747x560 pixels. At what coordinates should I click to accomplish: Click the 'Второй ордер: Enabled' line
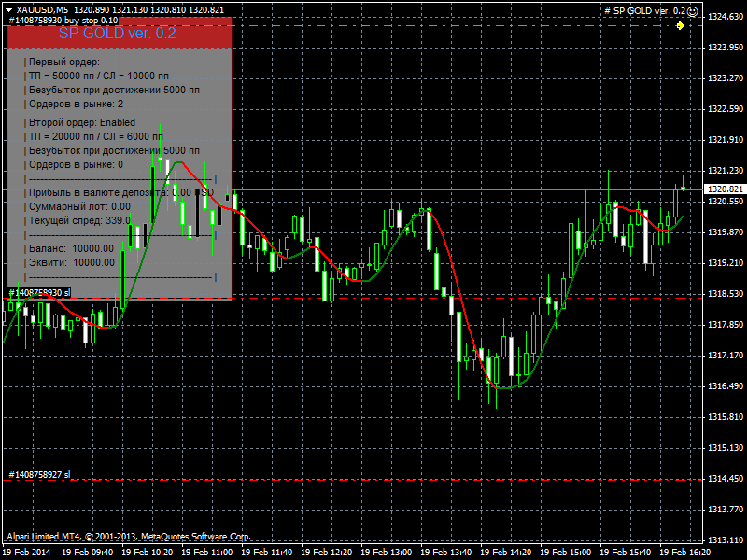point(82,122)
